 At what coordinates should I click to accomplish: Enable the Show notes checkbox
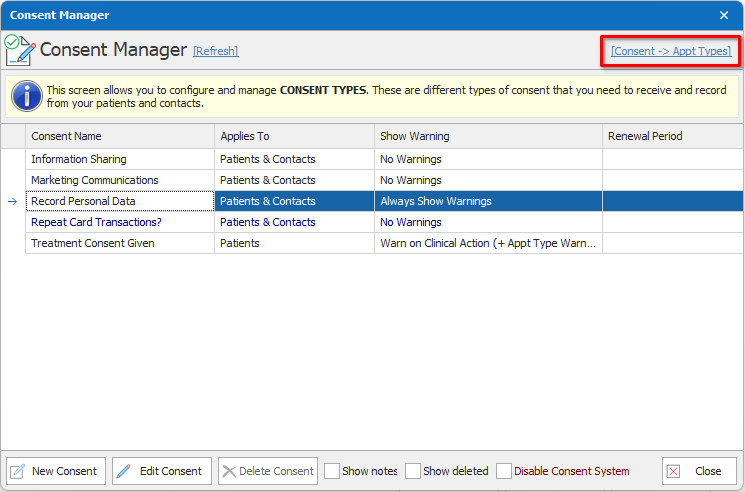pyautogui.click(x=332, y=471)
